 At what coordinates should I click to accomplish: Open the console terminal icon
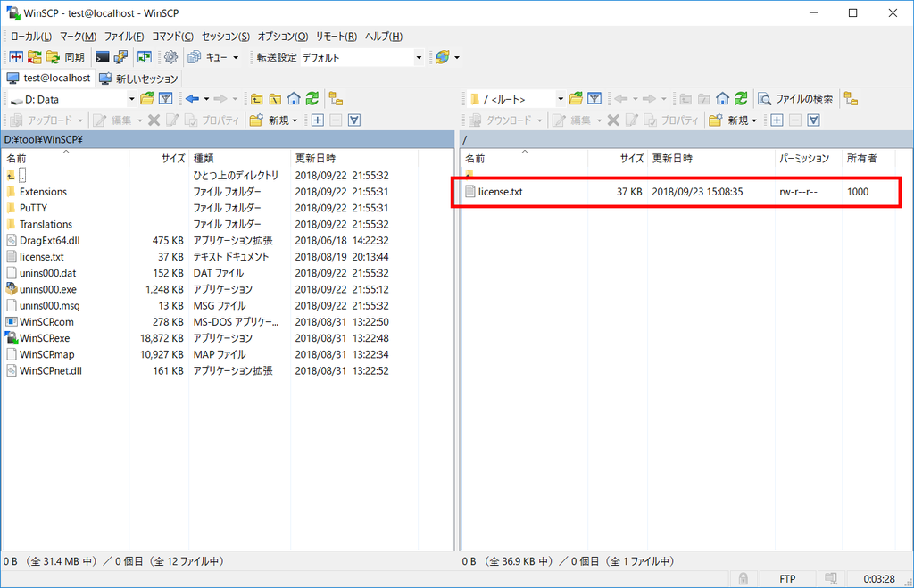tap(102, 57)
